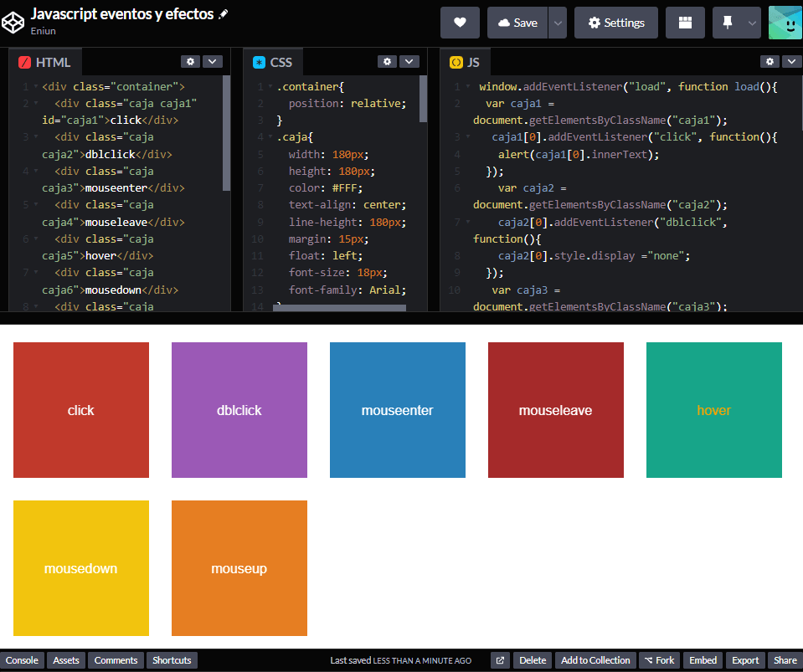Image resolution: width=803 pixels, height=672 pixels.
Task: Open the pin dropdown arrow
Action: [751, 23]
